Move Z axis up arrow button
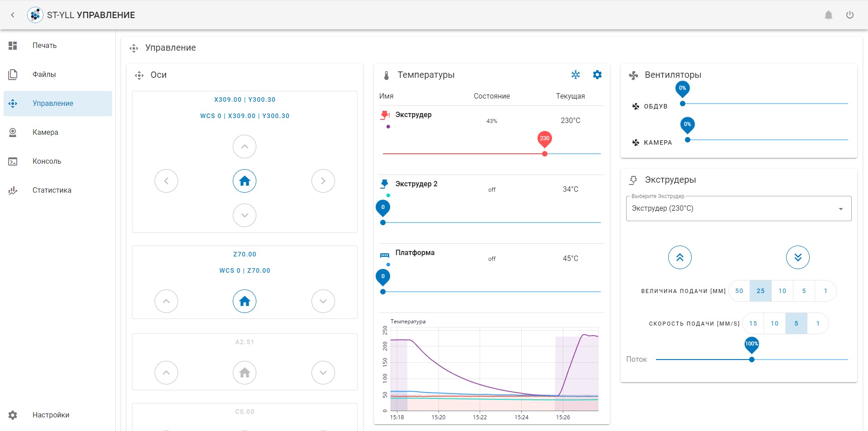Image resolution: width=868 pixels, height=431 pixels. point(166,301)
